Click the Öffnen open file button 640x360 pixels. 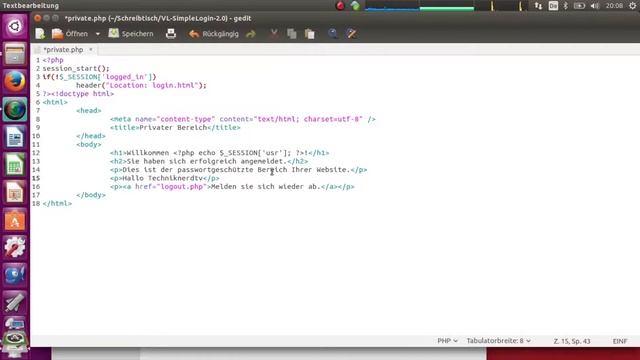(x=70, y=34)
